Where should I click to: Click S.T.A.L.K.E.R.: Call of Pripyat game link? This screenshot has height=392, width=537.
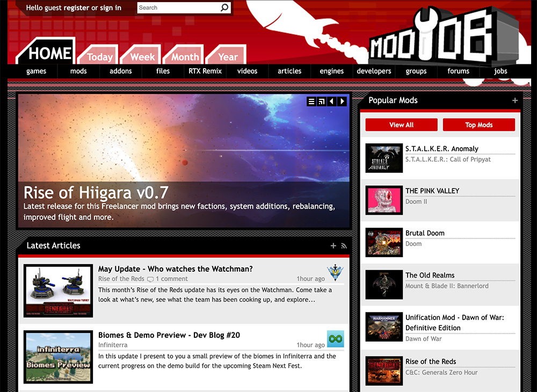448,159
